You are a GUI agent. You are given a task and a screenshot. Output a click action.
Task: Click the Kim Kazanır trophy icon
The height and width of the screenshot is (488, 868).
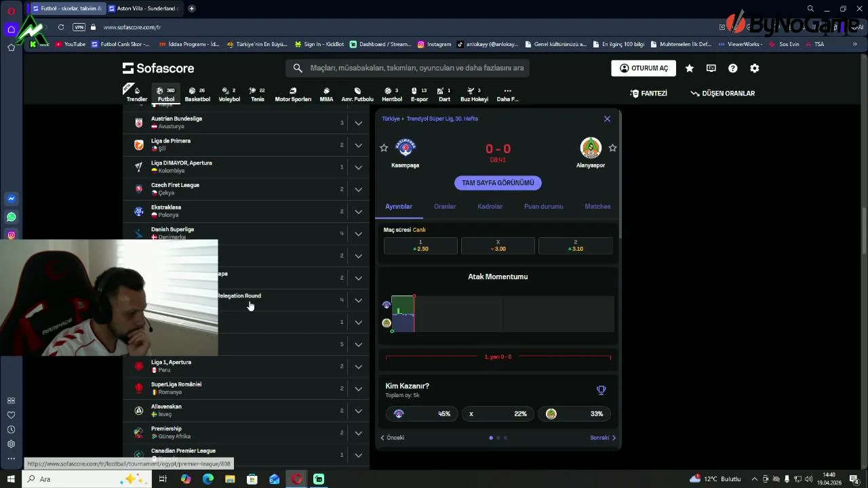coord(601,390)
